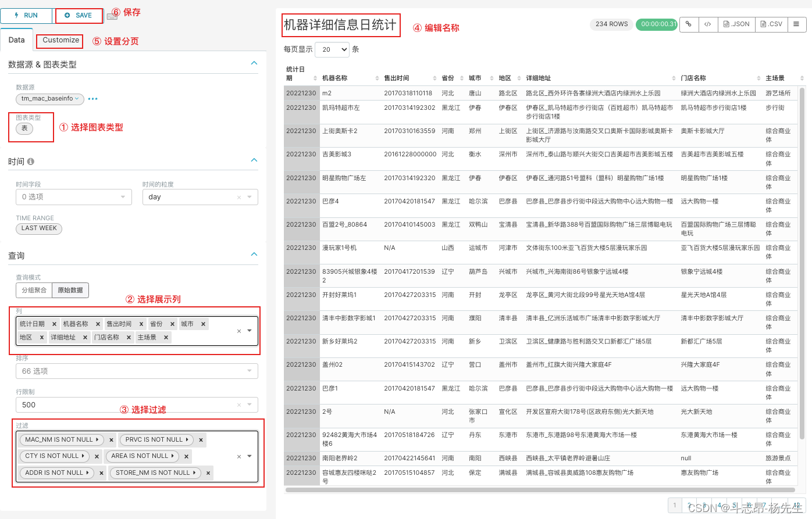Viewport: 812px width, 519px height.
Task: Show info tooltip next to 时间 heading
Action: click(x=31, y=162)
